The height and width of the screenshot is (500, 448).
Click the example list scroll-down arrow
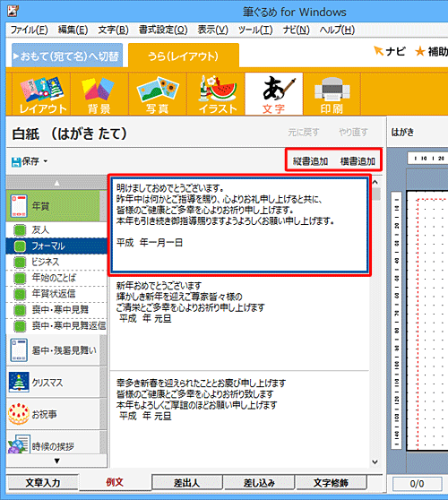point(375,461)
